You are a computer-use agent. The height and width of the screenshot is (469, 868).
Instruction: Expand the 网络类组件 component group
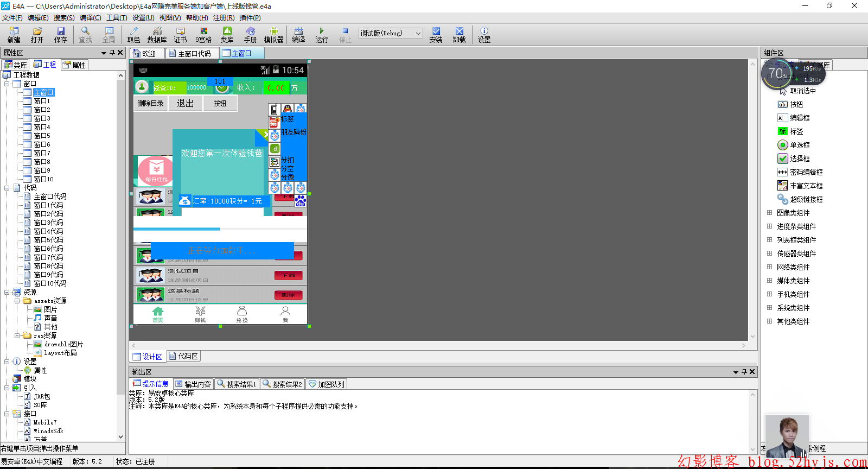point(769,267)
